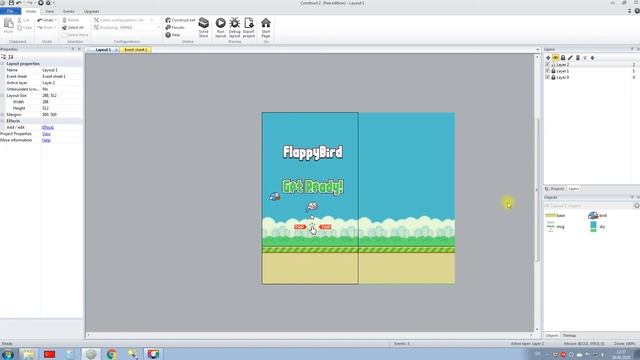Click the View link for Project Properties
This screenshot has height=360, width=640.
46,134
